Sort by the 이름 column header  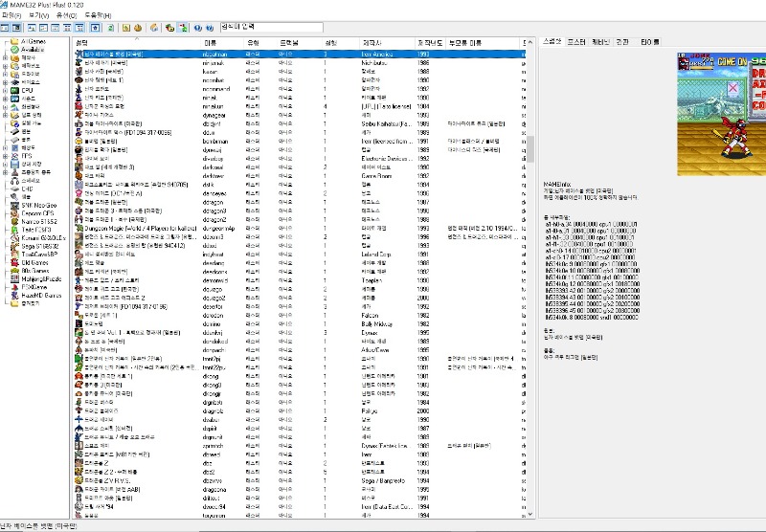pos(221,43)
